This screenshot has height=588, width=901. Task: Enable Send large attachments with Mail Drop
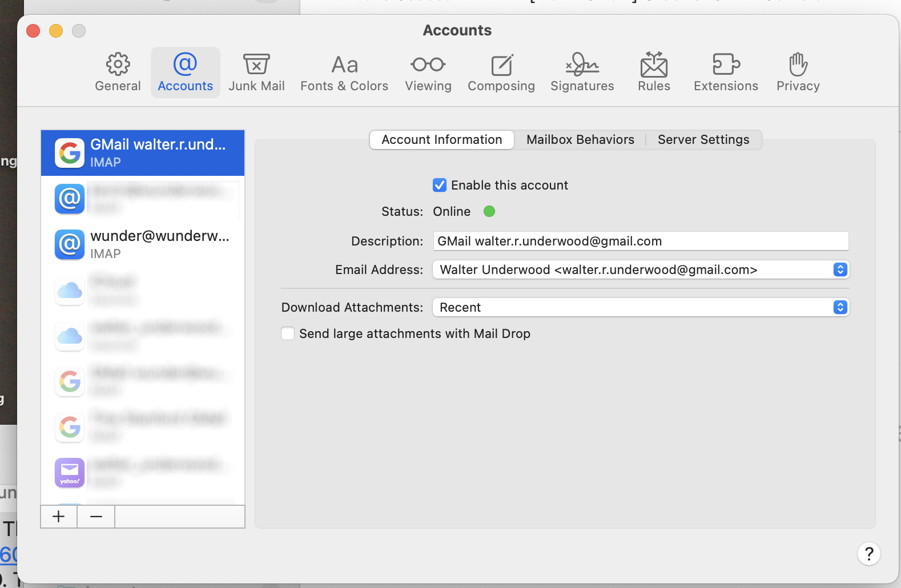coord(288,333)
